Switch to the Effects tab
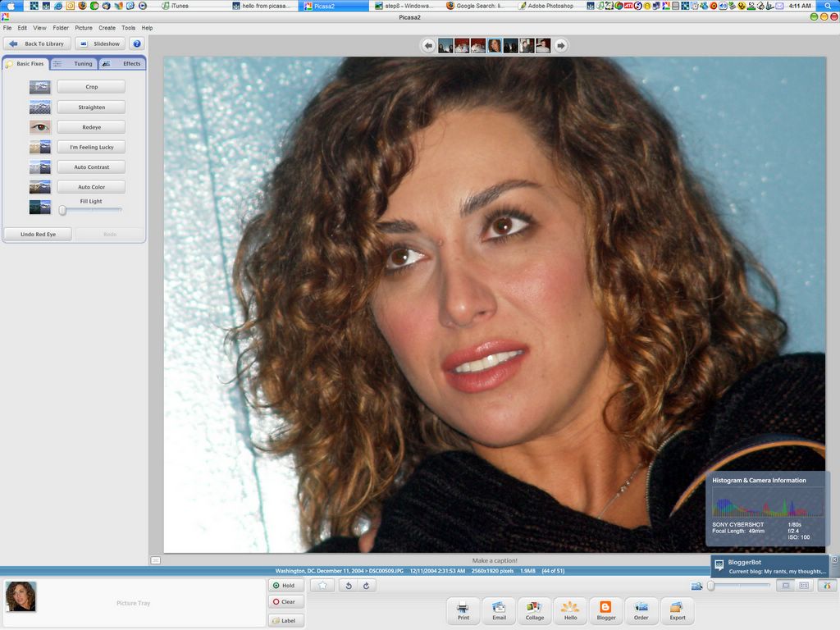The height and width of the screenshot is (630, 840). (122, 64)
